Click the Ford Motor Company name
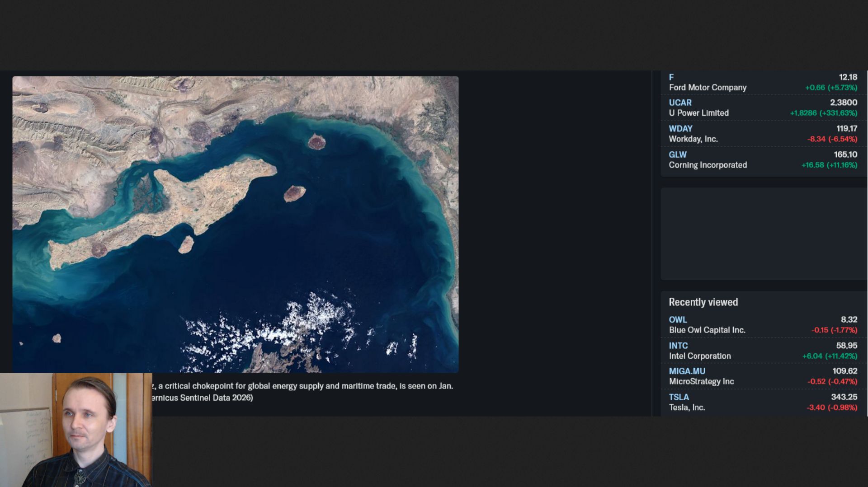868x487 pixels. click(708, 88)
